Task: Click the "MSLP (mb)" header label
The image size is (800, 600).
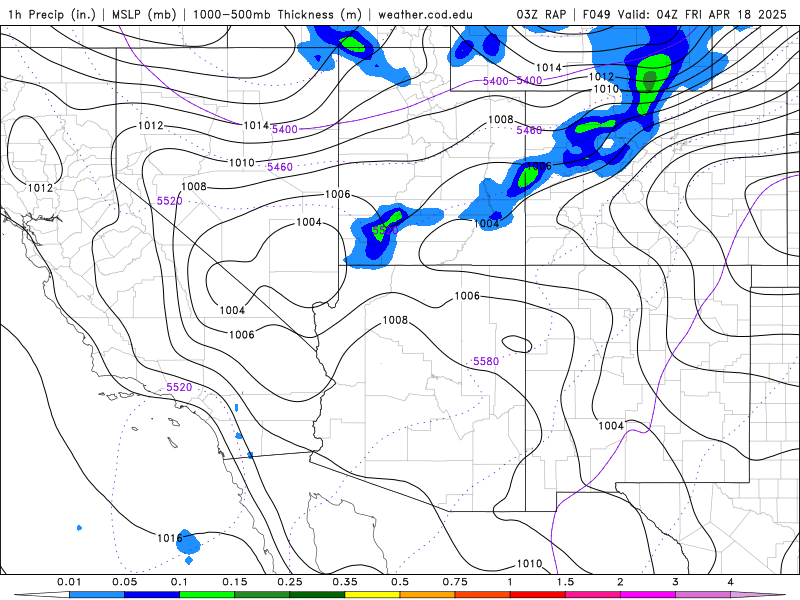Action: coord(143,14)
